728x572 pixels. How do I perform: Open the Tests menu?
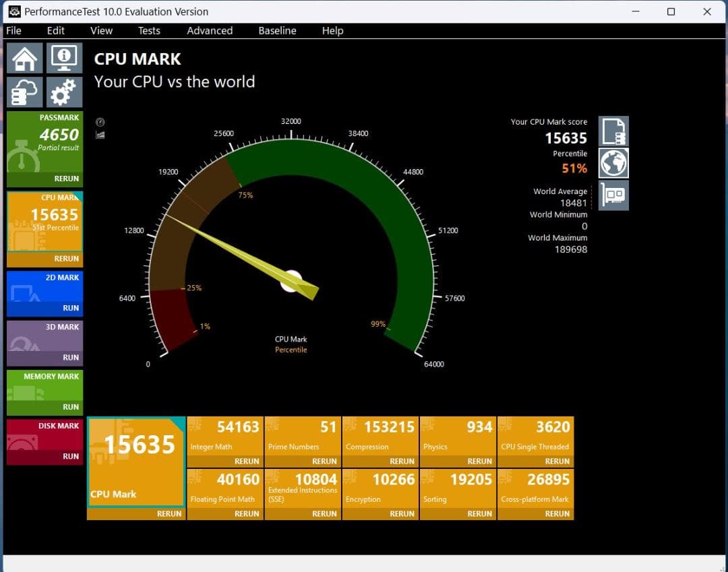pyautogui.click(x=149, y=30)
